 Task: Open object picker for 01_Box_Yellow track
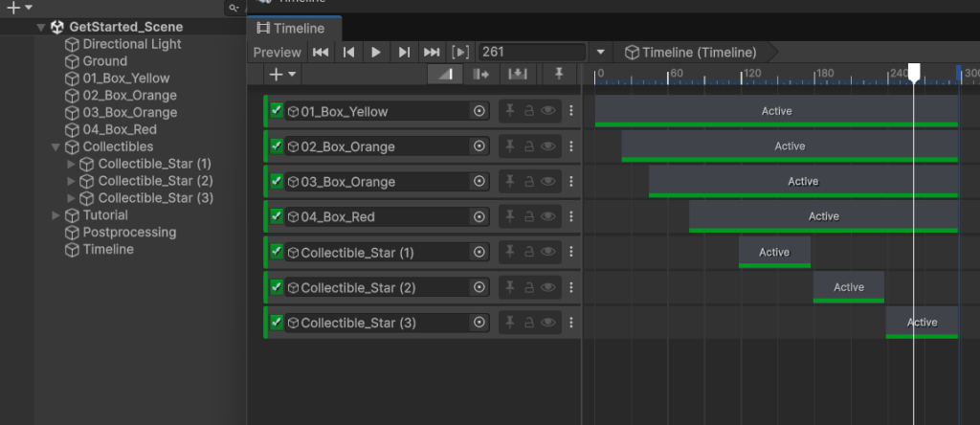(x=479, y=111)
